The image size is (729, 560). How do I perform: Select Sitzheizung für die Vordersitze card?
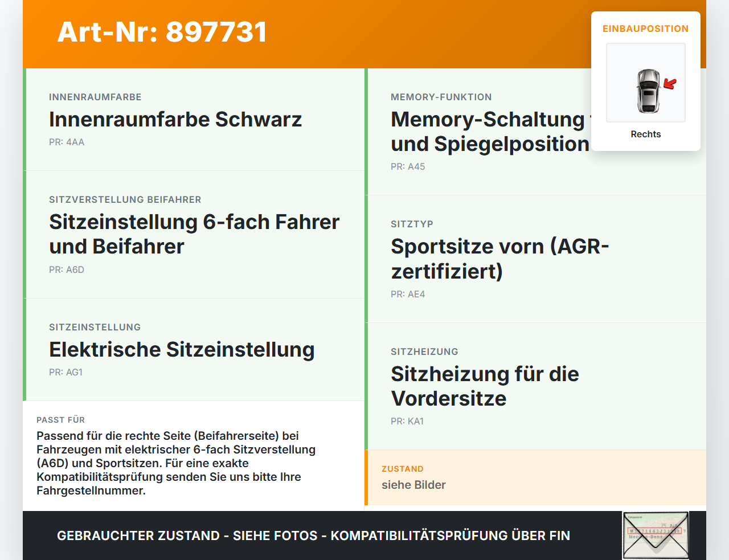(535, 386)
